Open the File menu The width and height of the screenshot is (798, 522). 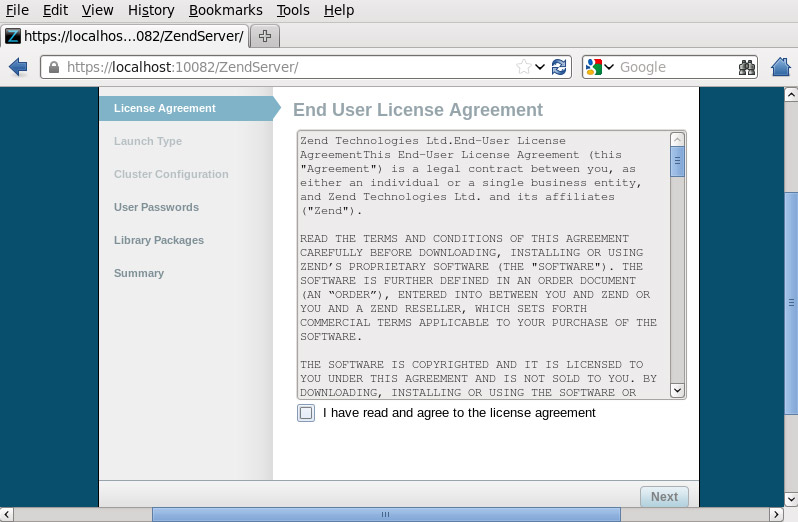click(x=17, y=10)
